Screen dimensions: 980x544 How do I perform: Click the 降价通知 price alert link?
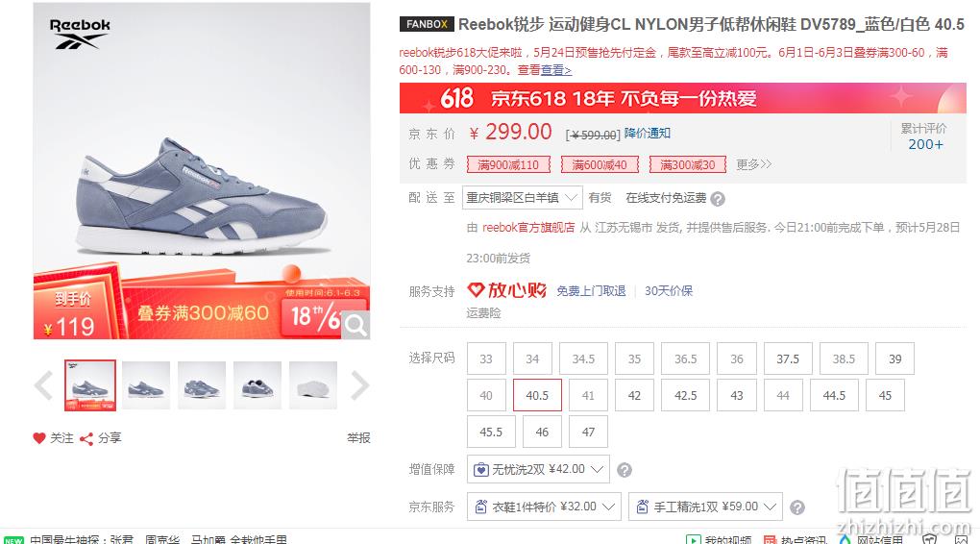click(x=647, y=133)
